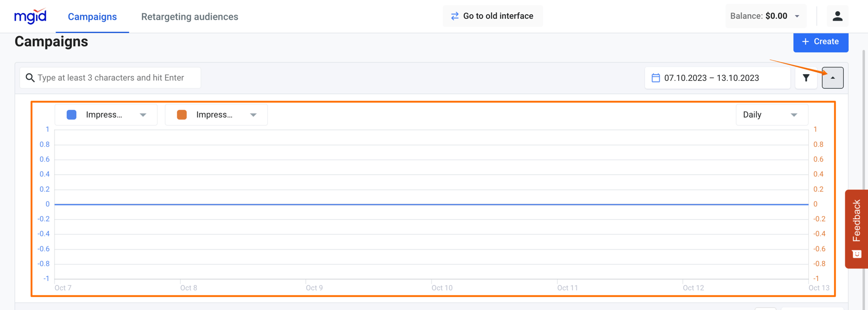Image resolution: width=868 pixels, height=310 pixels.
Task: Open the blue Impressions metric dropdown
Action: coord(143,115)
